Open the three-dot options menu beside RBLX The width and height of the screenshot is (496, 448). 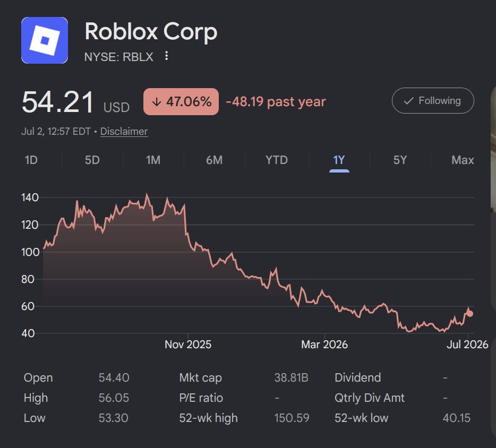point(166,56)
